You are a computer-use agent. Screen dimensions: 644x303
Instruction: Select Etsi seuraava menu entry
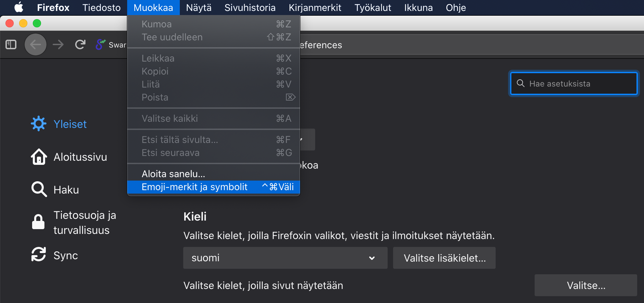click(x=214, y=153)
